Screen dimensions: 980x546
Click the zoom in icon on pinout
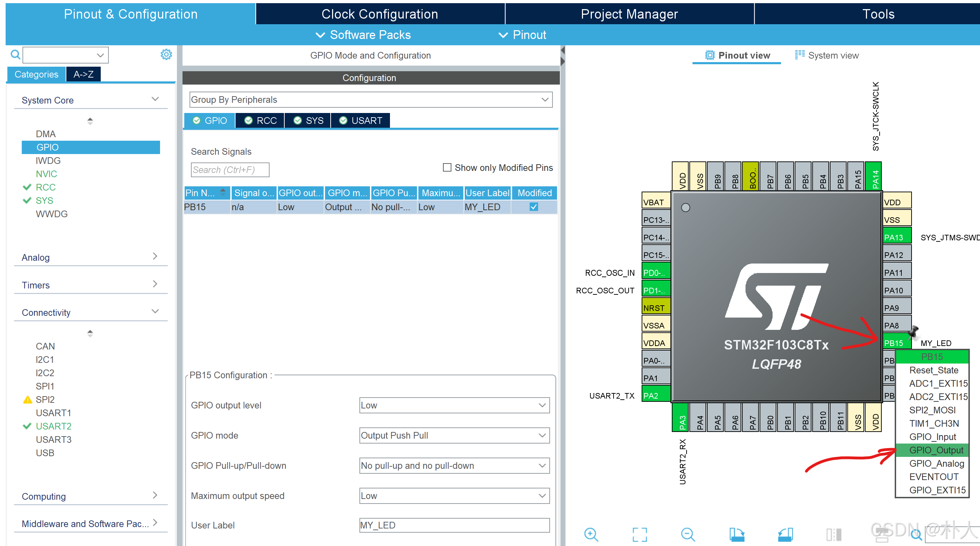click(591, 534)
